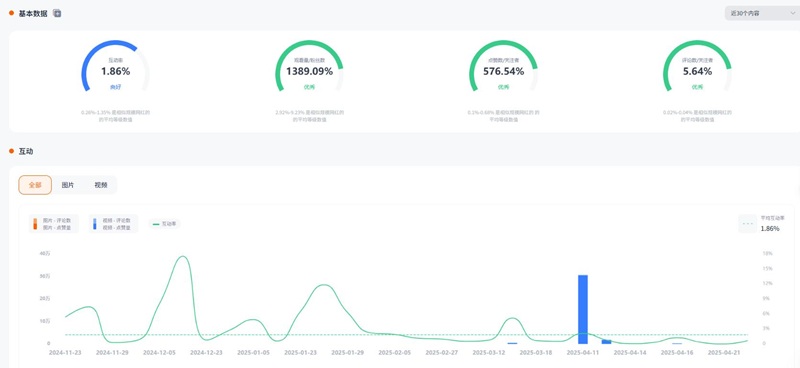Click the 优秀 rating under 576.54%

coord(504,87)
